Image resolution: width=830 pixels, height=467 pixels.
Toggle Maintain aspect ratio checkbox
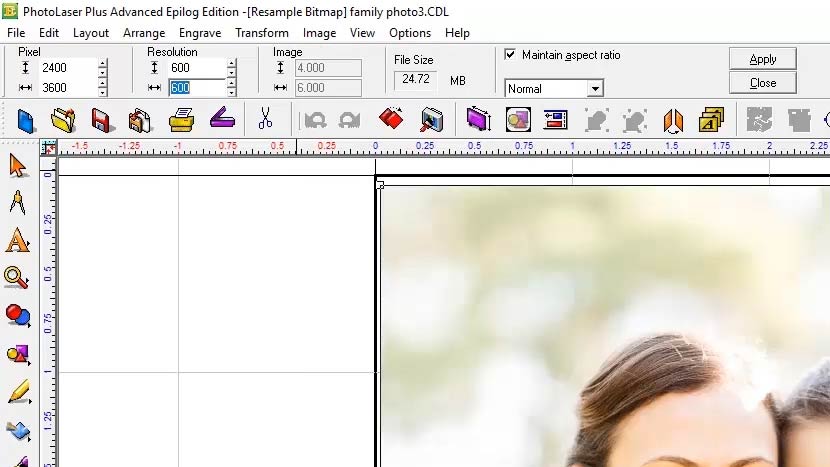[511, 55]
